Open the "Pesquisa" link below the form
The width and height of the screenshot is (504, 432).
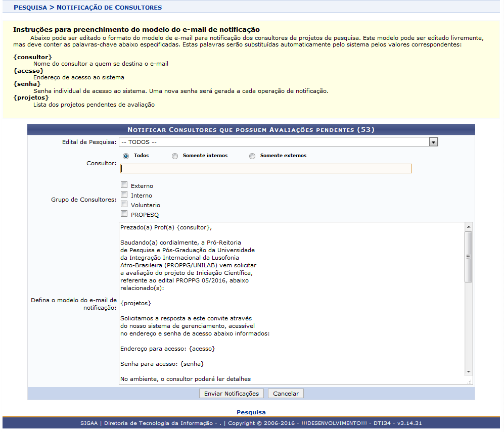click(x=251, y=412)
